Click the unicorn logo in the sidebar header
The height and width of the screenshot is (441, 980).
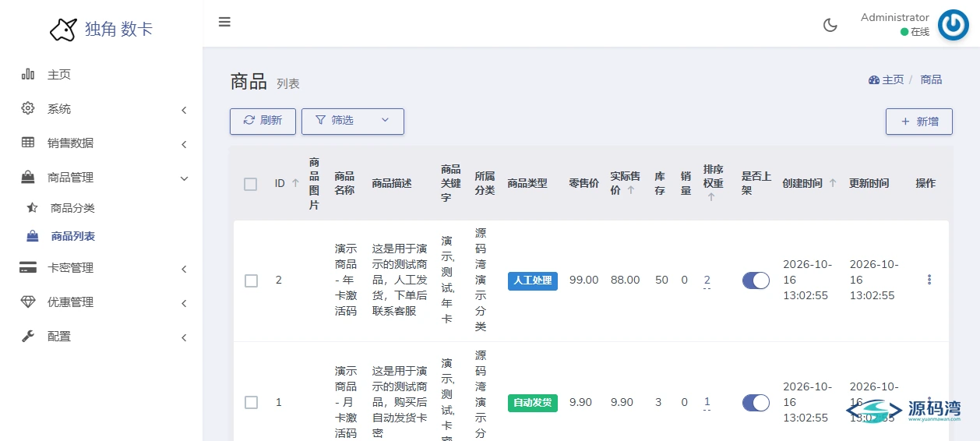[63, 30]
